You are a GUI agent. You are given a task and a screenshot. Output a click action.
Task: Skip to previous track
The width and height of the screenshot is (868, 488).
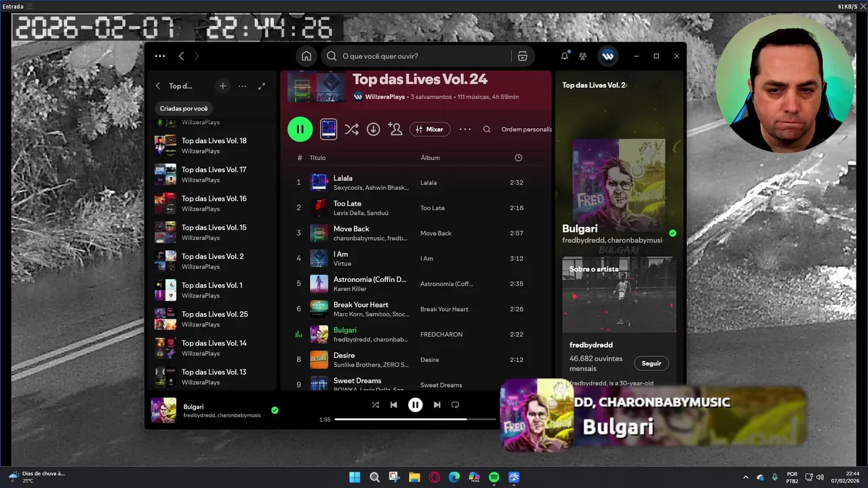point(393,405)
